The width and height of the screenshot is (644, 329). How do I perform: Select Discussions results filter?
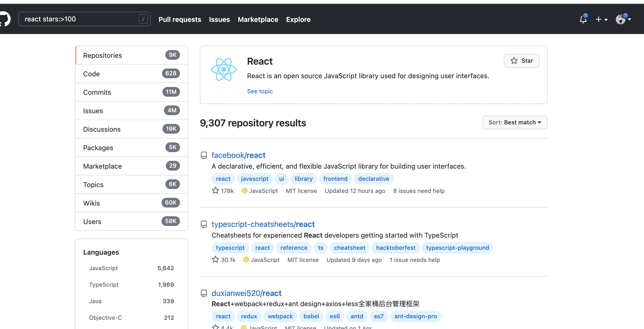132,129
